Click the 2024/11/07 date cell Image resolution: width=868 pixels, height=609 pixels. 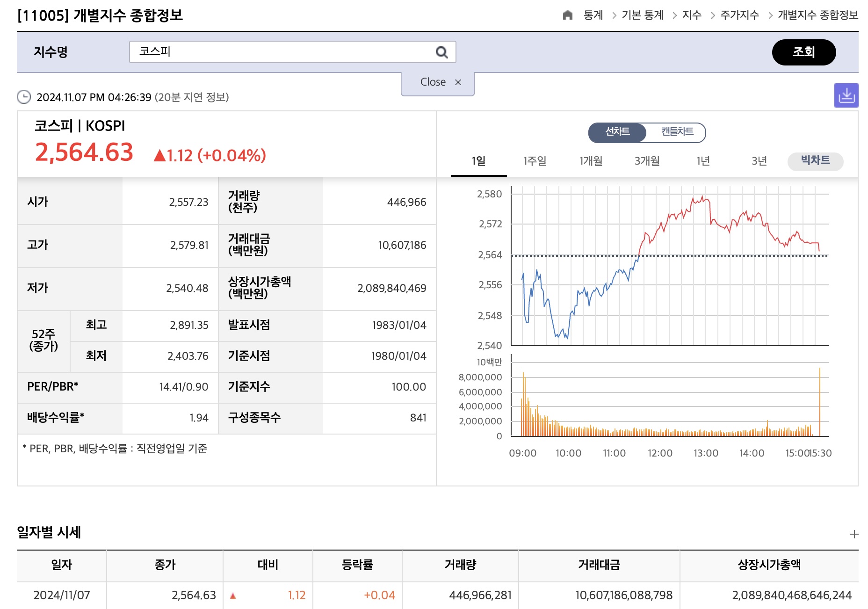[62, 595]
